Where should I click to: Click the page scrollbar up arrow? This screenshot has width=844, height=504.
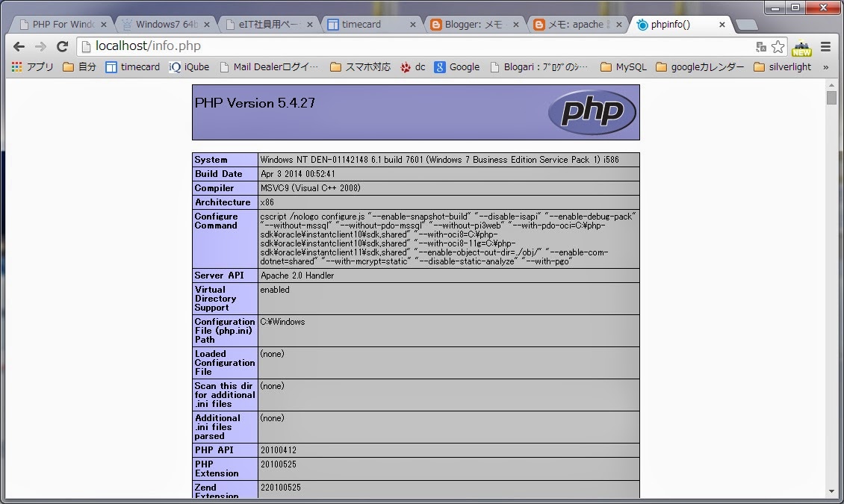point(831,85)
